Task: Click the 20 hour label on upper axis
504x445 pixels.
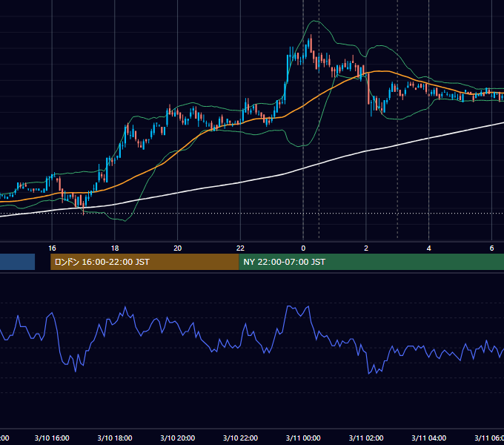Action: tap(177, 248)
